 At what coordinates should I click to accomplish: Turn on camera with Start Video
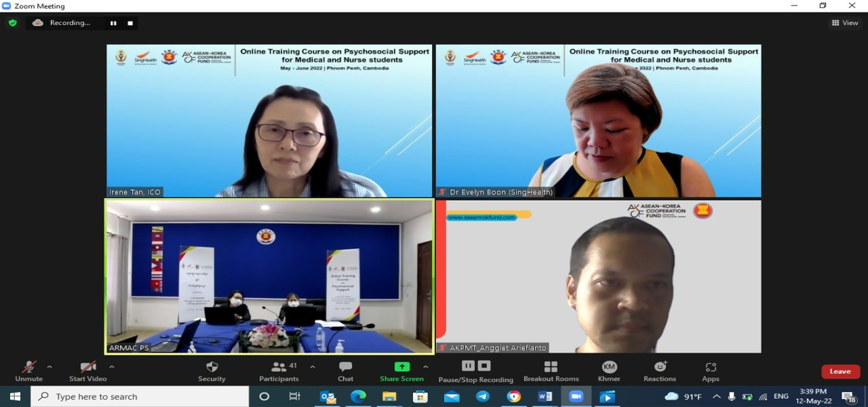pyautogui.click(x=87, y=371)
